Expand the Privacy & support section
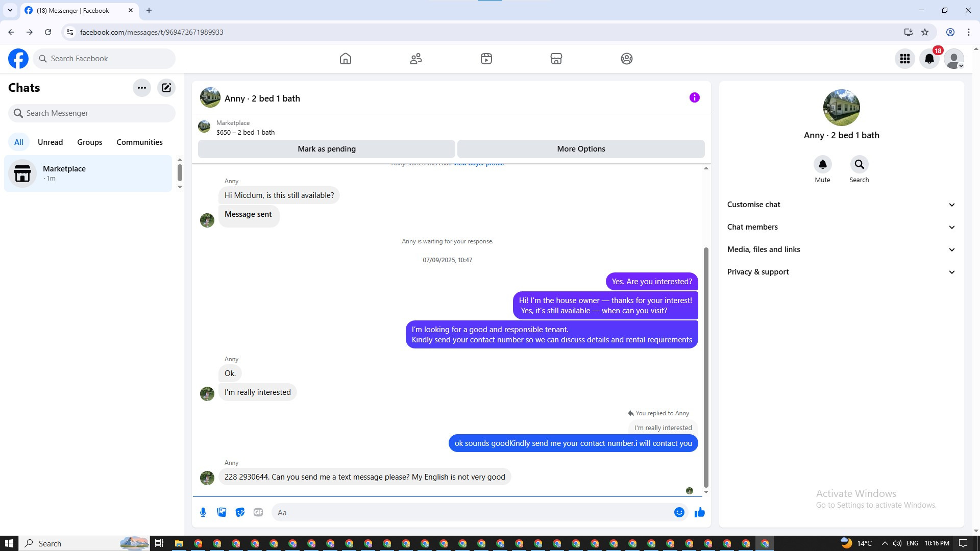The image size is (980, 551). click(841, 272)
